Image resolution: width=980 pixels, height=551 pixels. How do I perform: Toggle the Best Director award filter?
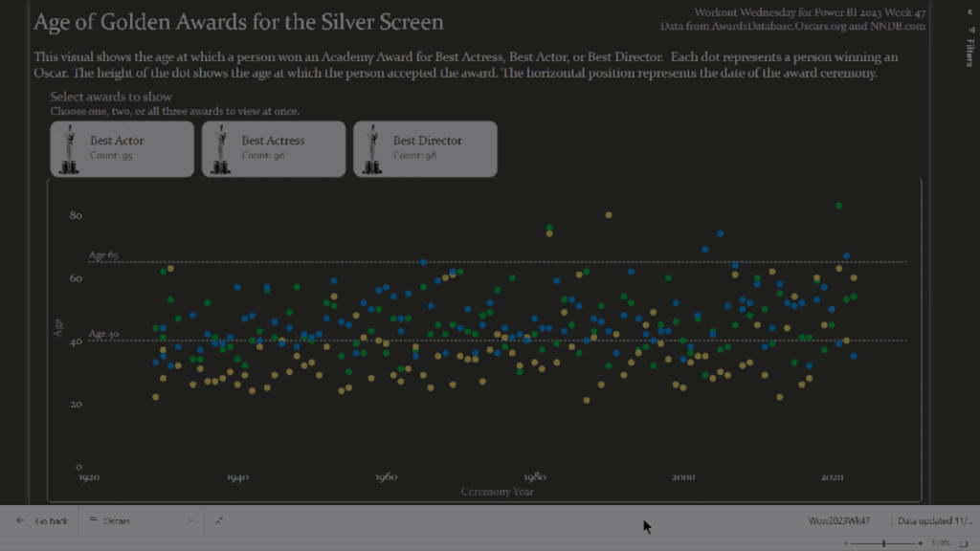tap(424, 148)
